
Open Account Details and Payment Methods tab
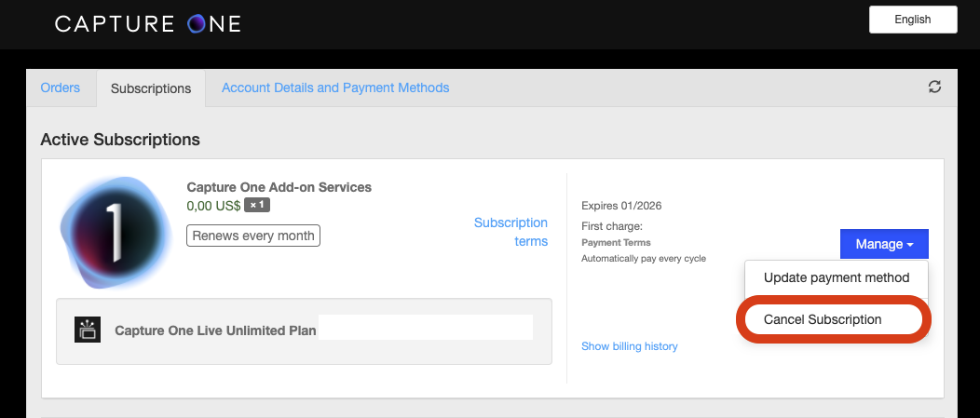click(x=335, y=88)
